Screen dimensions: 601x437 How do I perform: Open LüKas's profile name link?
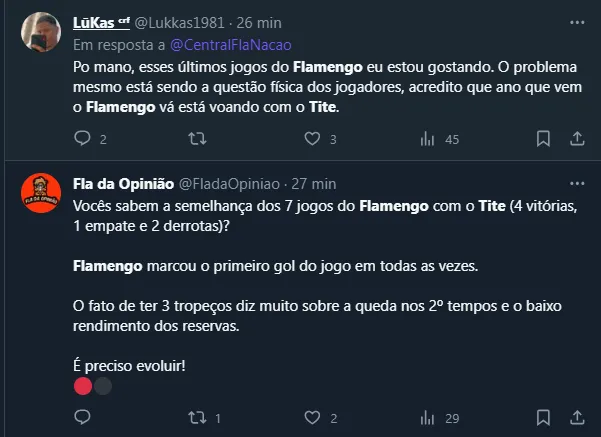(x=95, y=21)
